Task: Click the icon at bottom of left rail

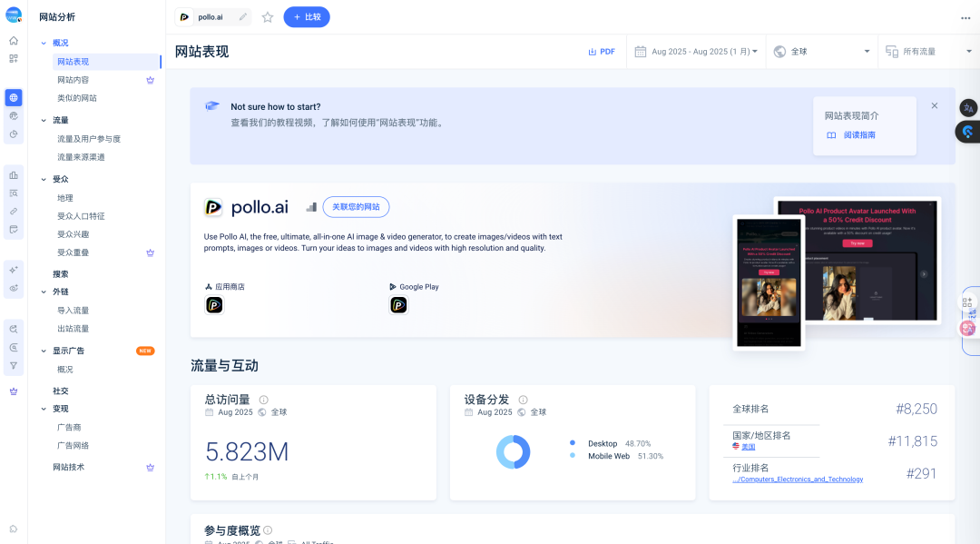Action: [13, 529]
